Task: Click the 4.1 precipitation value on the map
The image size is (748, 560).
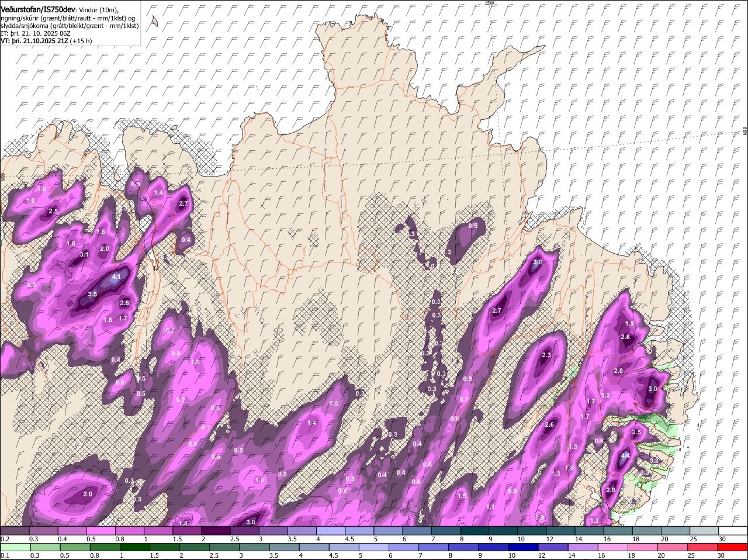Action: (116, 277)
